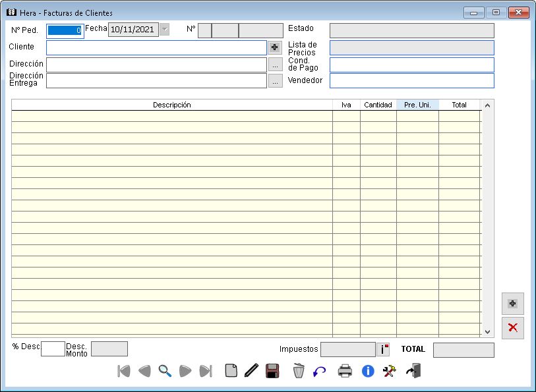Delete record using trash can icon
Screen dimensions: 536x392
tap(299, 371)
